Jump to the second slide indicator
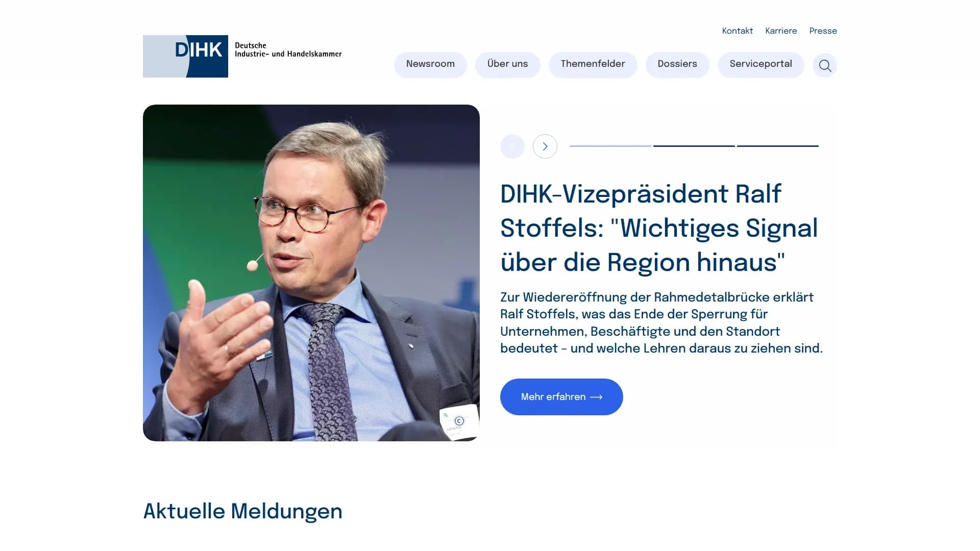This screenshot has height=551, width=980. point(694,146)
